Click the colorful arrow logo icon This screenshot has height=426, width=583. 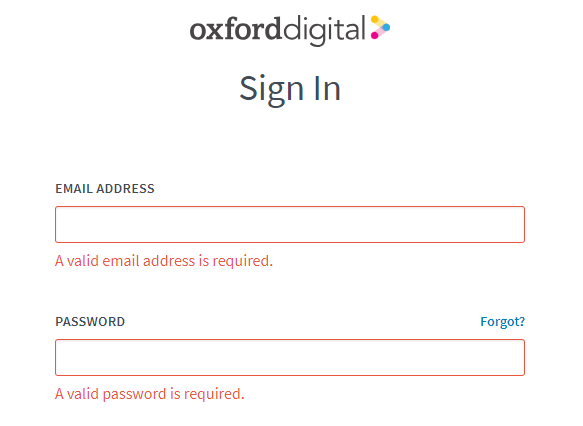[x=380, y=27]
